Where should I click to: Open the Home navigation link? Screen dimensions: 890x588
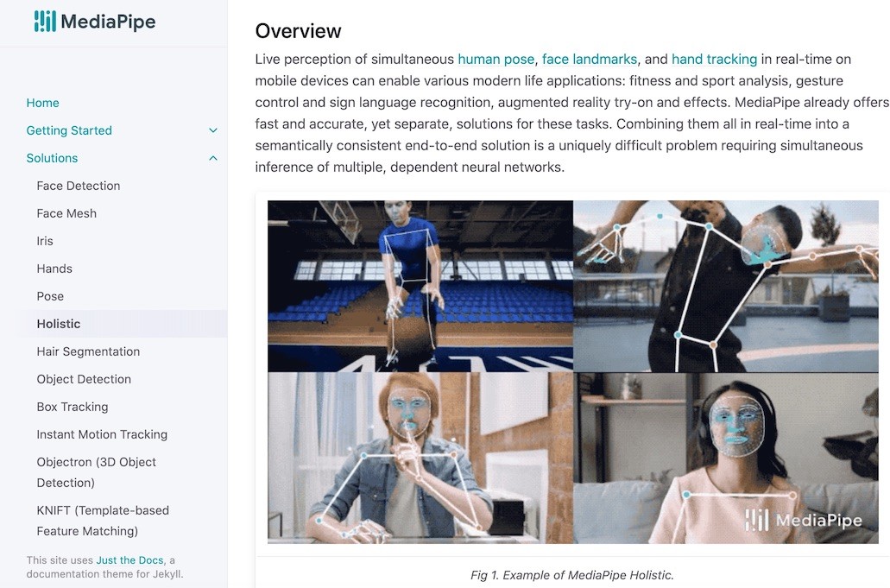42,103
